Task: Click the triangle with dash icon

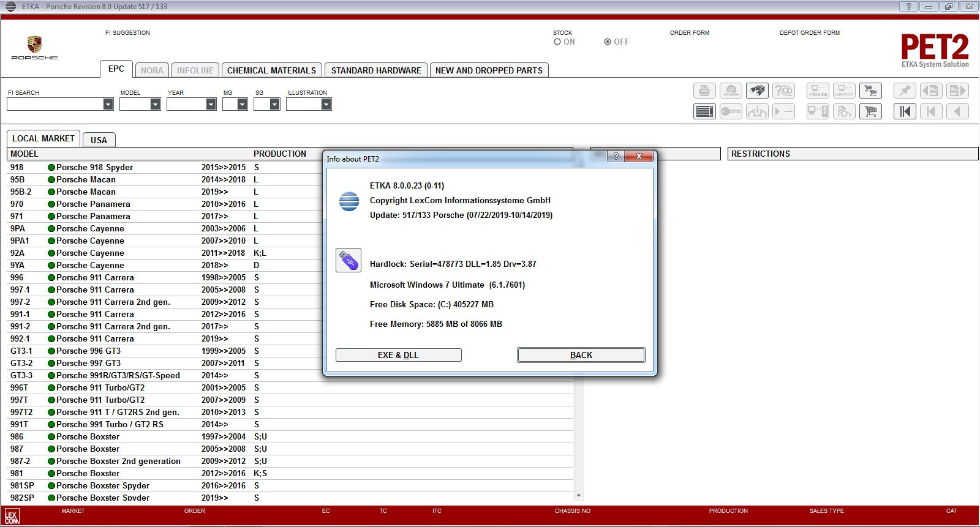Action: pos(783,111)
